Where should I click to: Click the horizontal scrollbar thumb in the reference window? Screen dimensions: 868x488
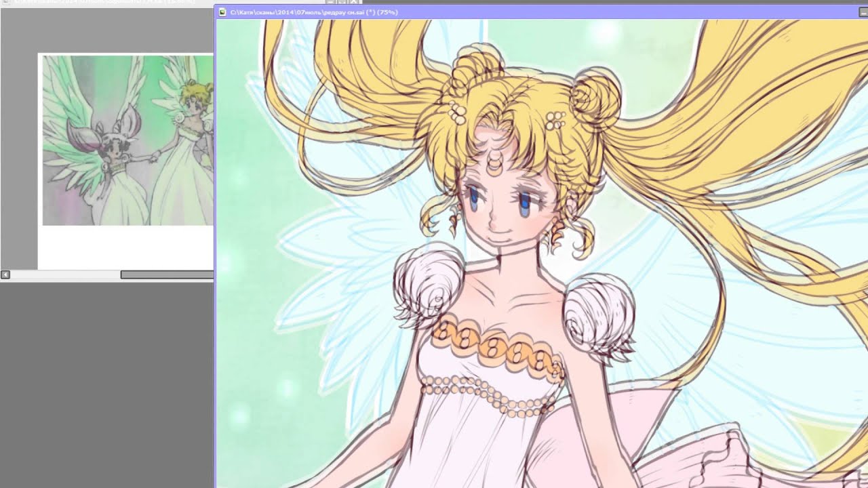[x=167, y=274]
